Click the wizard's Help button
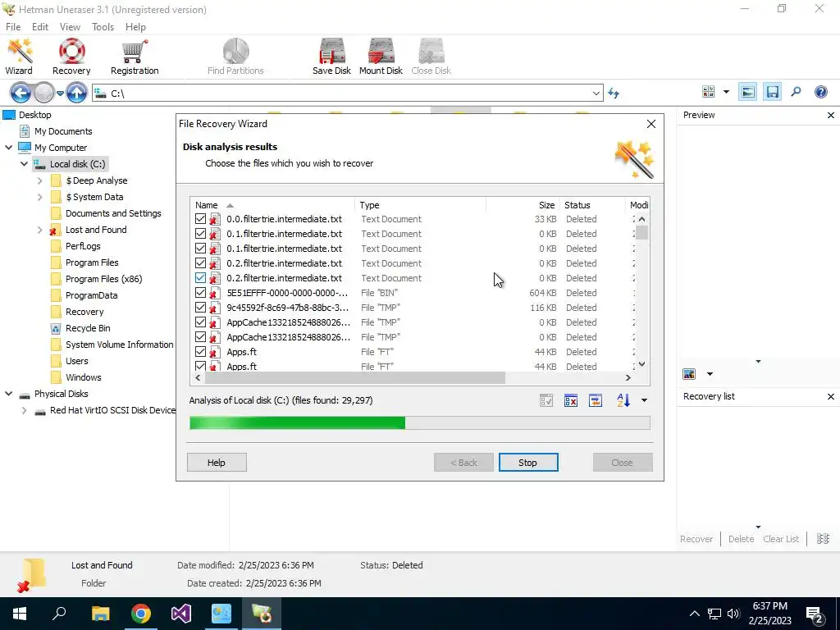Screen dimensions: 840x630 tap(217, 463)
